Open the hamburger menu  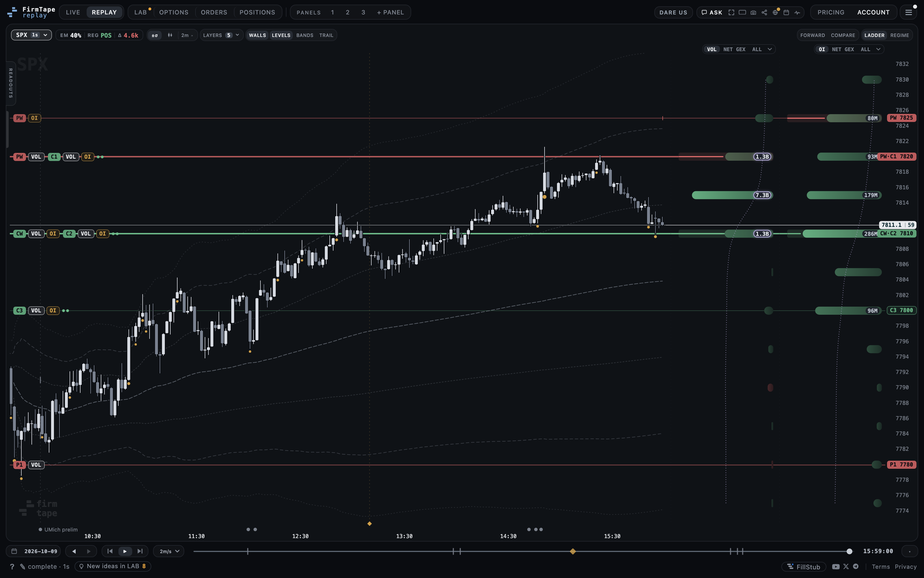909,12
